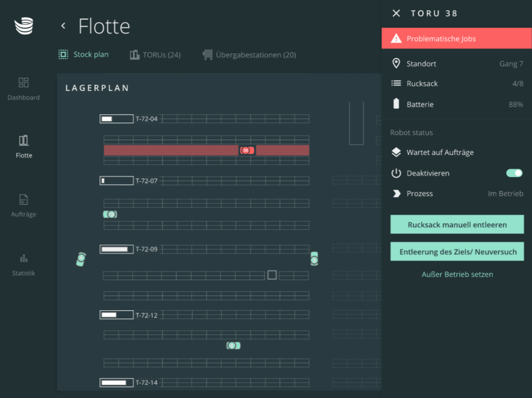Click the red TORU 38 robot icon

point(247,150)
